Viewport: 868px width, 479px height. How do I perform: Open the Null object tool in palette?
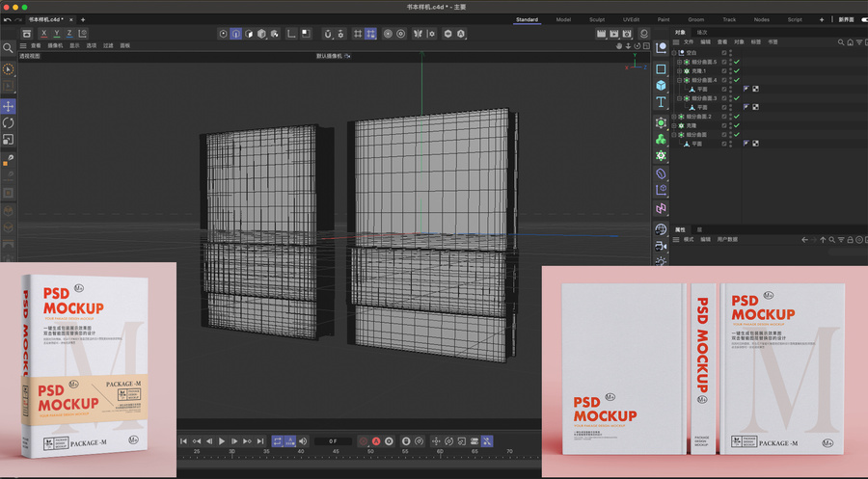pyautogui.click(x=661, y=48)
